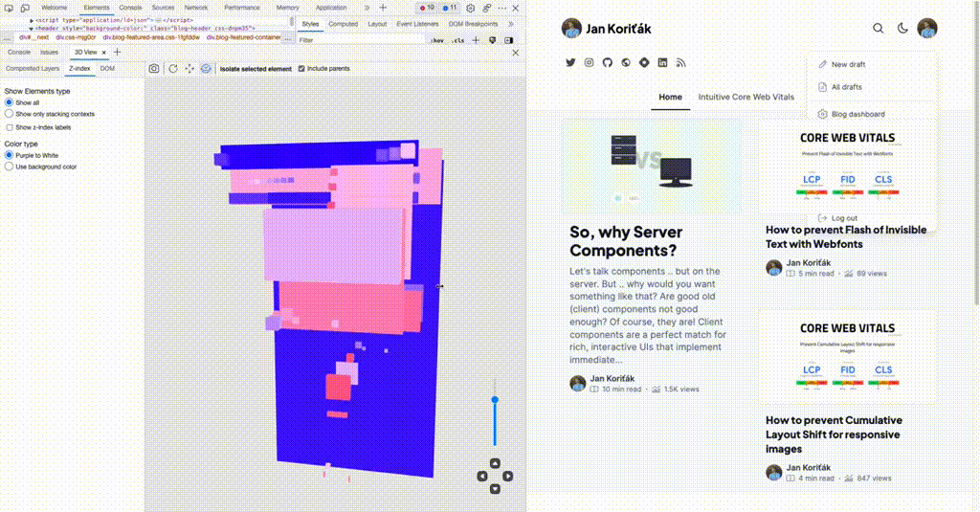Open DevTools settings gear
980x512 pixels.
[x=471, y=8]
